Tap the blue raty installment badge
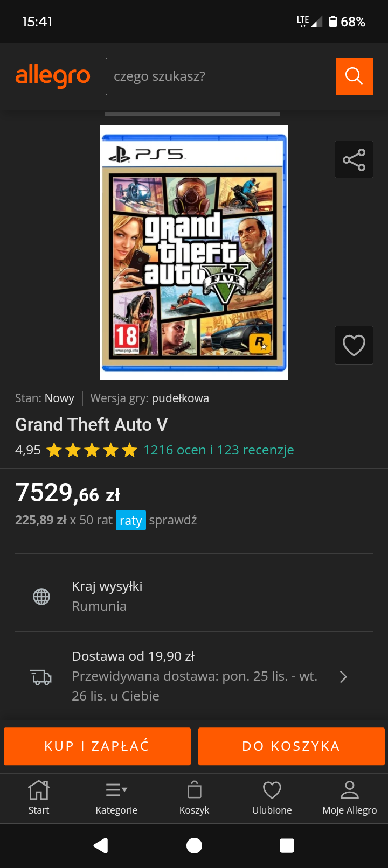The height and width of the screenshot is (868, 388). point(131,521)
